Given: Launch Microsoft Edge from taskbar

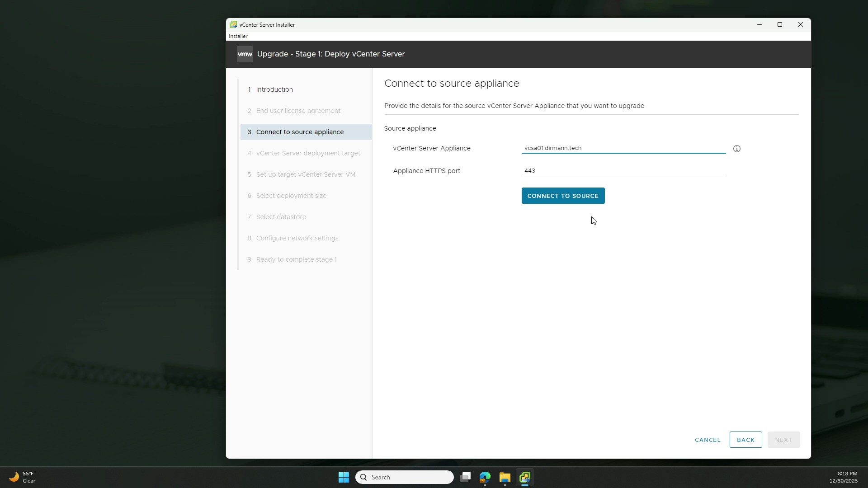Looking at the screenshot, I should 485,477.
